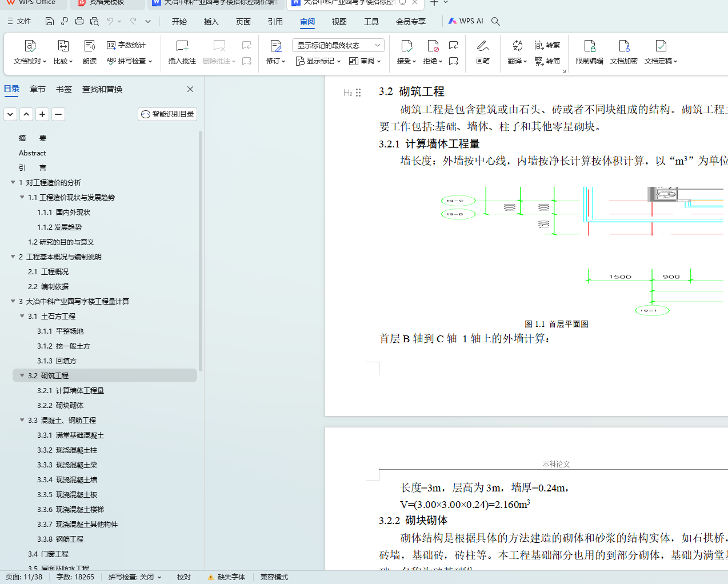Open the 显示标记的最终状态 dropdown
The width and height of the screenshot is (728, 584).
click(338, 45)
